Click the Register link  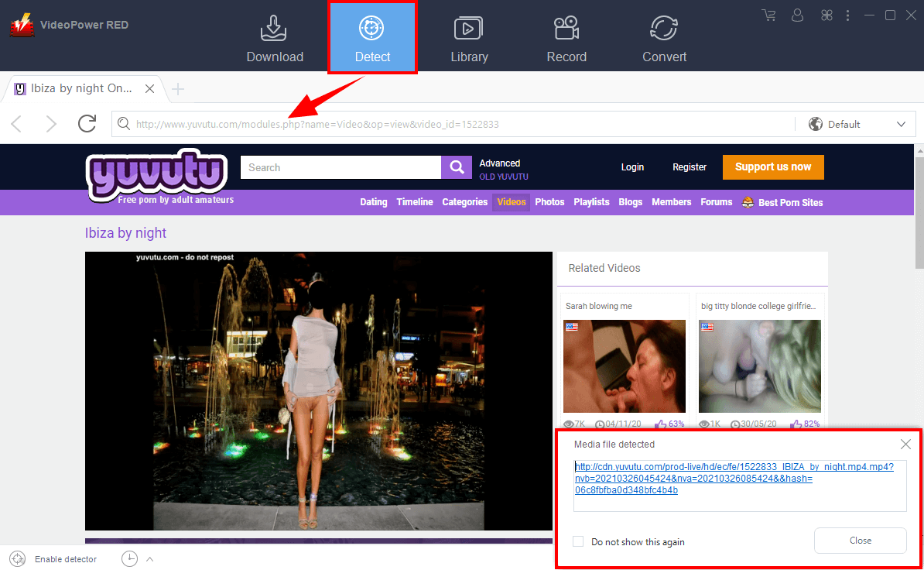[690, 167]
